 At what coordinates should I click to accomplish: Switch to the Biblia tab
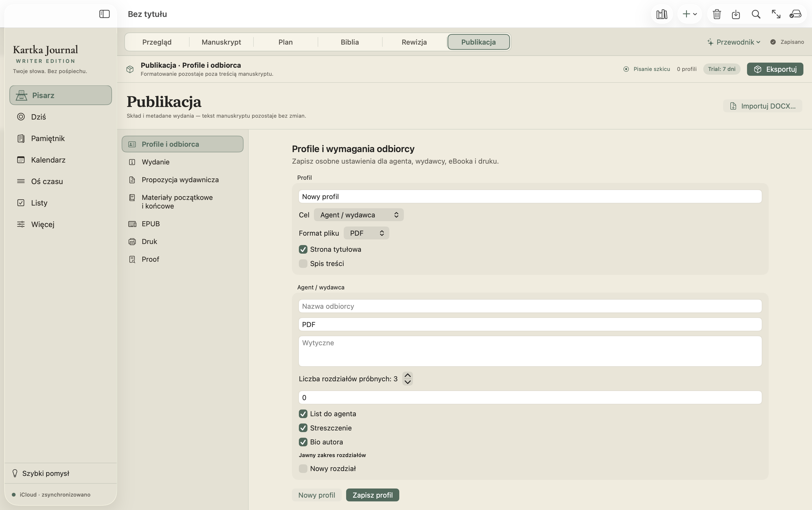pos(350,42)
